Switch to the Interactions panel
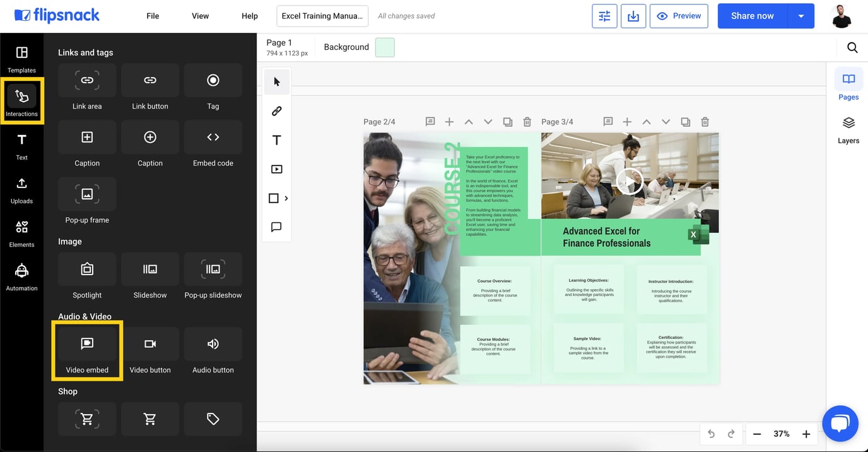 click(x=21, y=101)
